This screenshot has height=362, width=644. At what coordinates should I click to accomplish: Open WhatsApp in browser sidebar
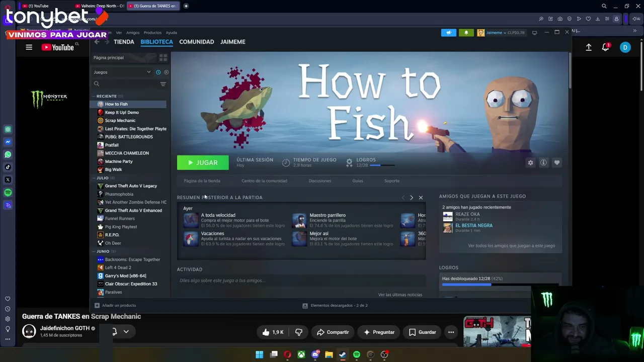pos(8,154)
